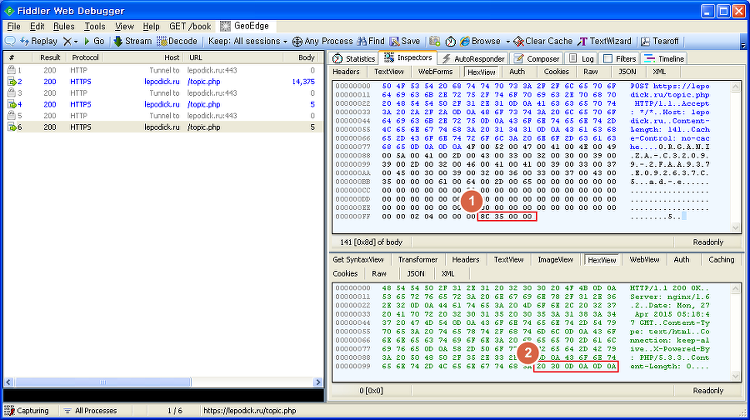Open the Timeline tab

click(x=664, y=58)
